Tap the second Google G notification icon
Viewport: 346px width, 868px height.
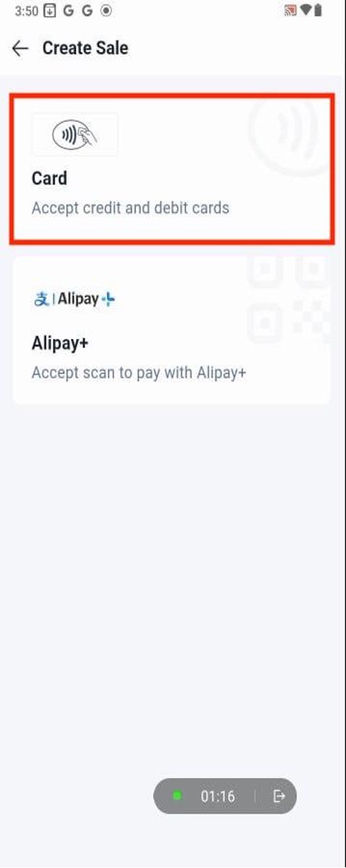click(x=88, y=11)
